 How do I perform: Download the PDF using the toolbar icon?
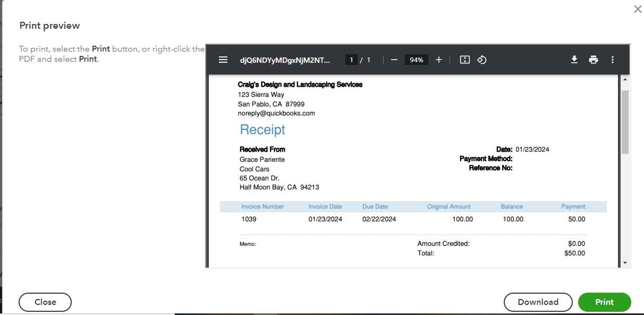[x=574, y=60]
